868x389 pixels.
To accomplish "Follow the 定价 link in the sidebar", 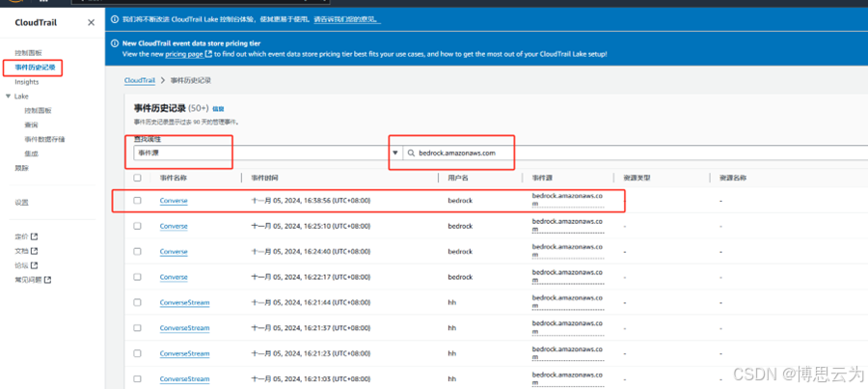I will coord(21,236).
